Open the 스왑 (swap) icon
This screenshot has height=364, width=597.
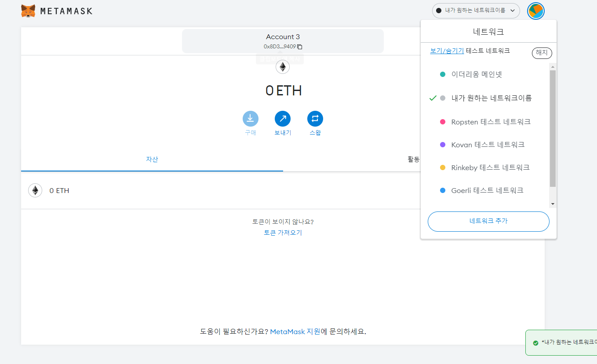click(315, 118)
